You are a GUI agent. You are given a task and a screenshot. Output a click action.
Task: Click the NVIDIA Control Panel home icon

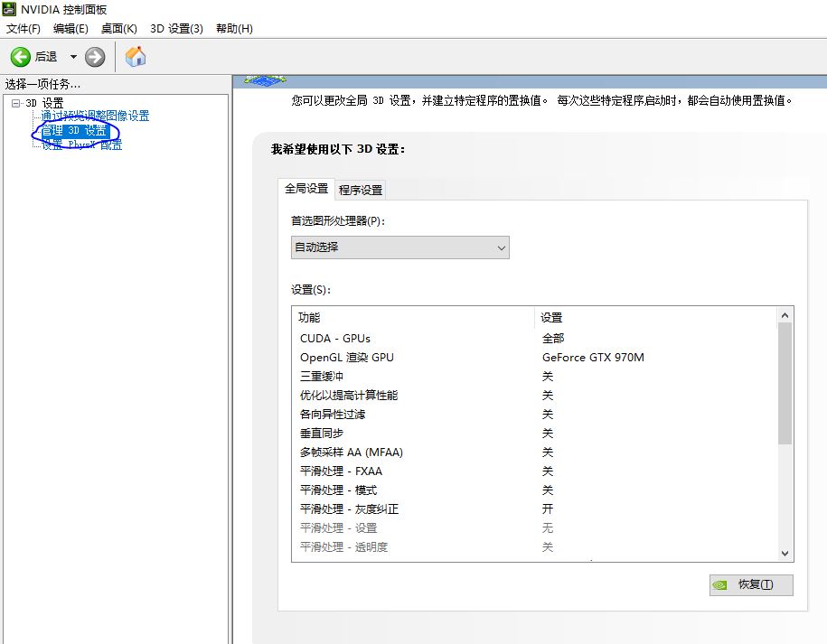click(134, 55)
